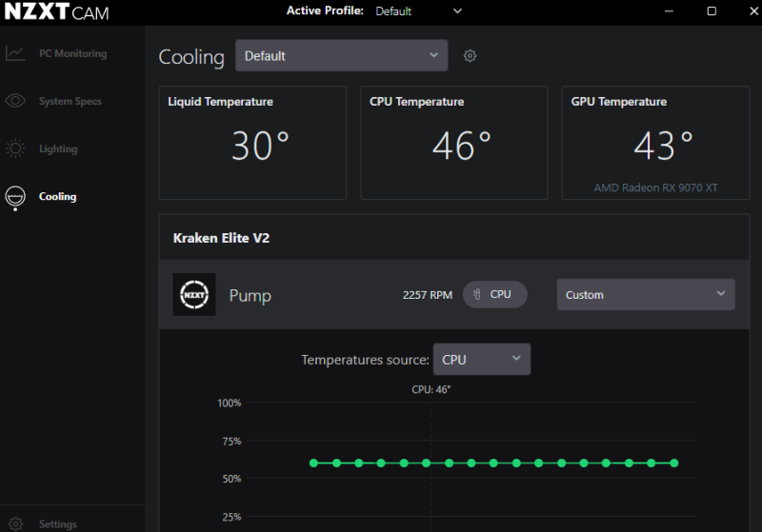
Task: Click the Liquid Temperature card
Action: 252,143
